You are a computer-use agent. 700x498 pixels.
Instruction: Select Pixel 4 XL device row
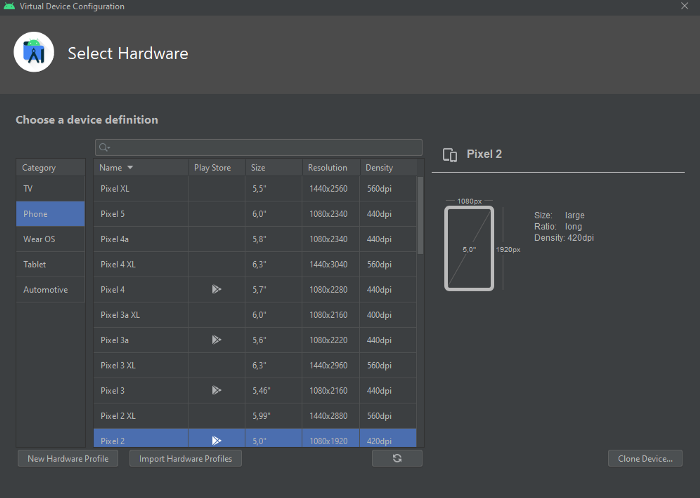[255, 264]
